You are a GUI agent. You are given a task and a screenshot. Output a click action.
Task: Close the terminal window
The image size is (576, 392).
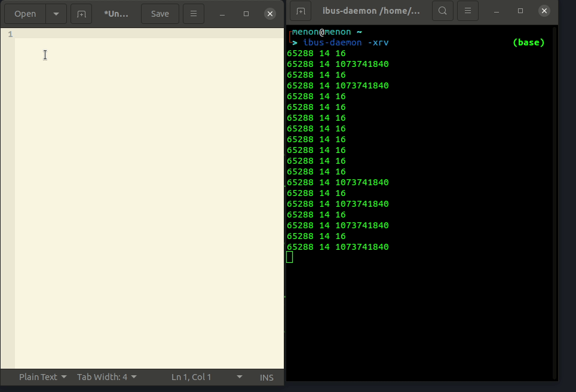544,11
